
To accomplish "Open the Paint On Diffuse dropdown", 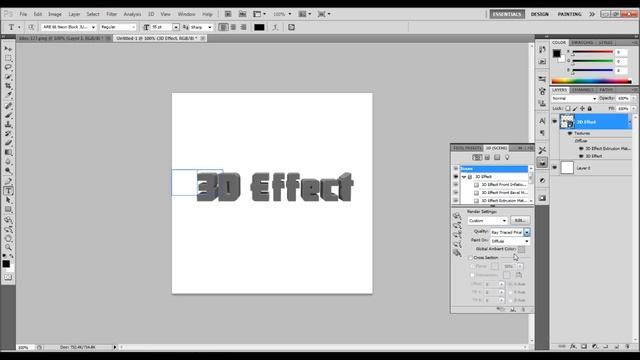I will tap(510, 241).
